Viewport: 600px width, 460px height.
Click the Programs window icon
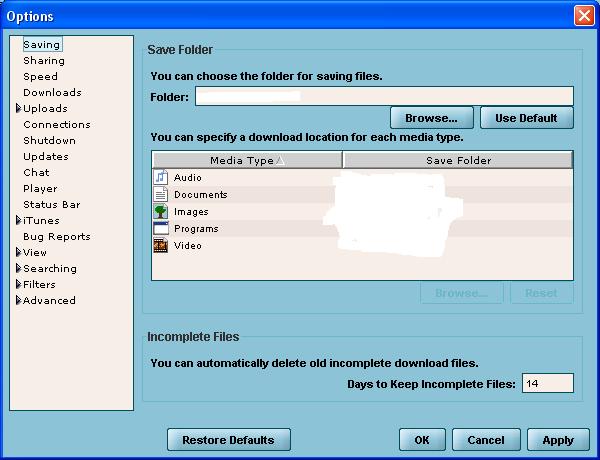[x=161, y=228]
